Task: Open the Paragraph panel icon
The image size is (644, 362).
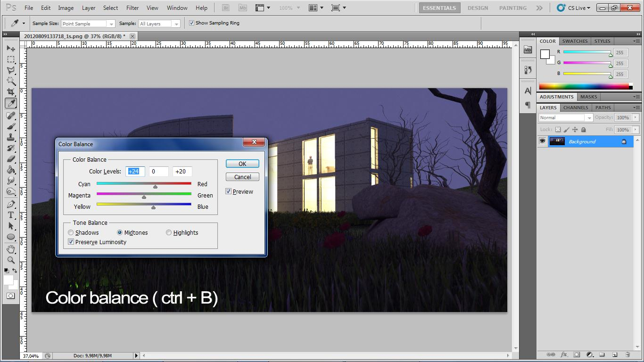Action: click(x=528, y=105)
